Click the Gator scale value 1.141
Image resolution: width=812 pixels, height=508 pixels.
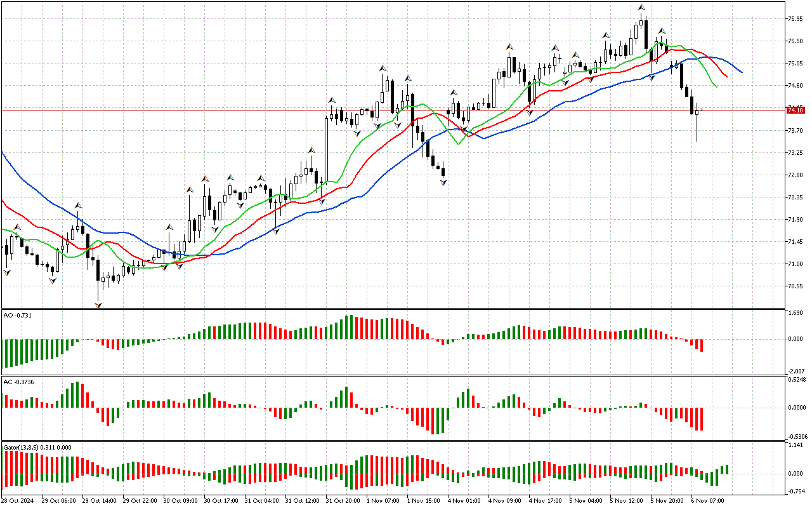click(795, 445)
